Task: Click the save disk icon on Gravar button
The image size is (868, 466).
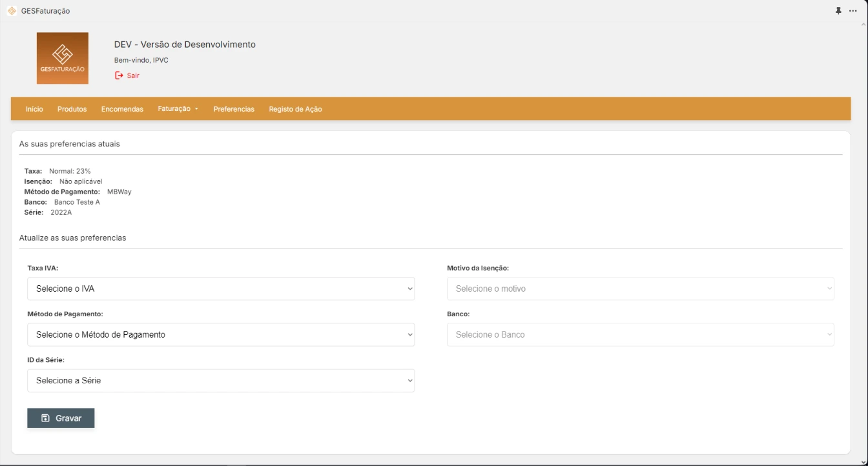Action: pyautogui.click(x=45, y=418)
